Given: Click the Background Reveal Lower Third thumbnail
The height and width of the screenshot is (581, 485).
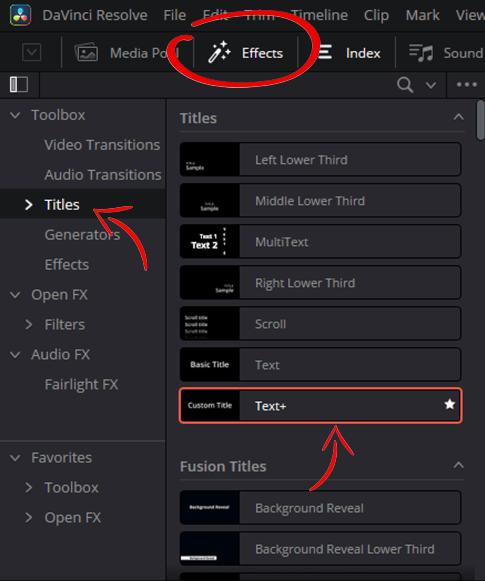Looking at the screenshot, I should tap(210, 549).
